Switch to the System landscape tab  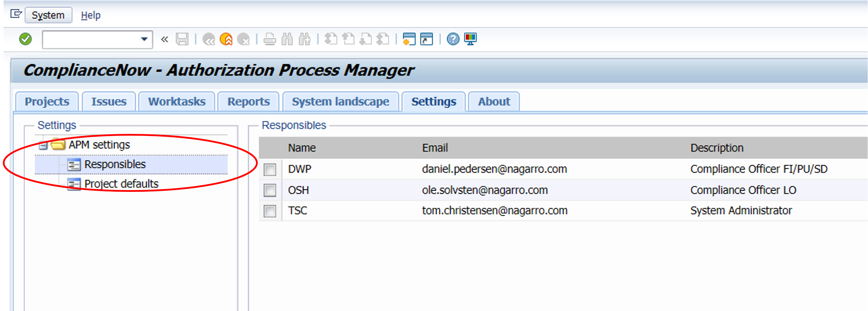pyautogui.click(x=340, y=102)
